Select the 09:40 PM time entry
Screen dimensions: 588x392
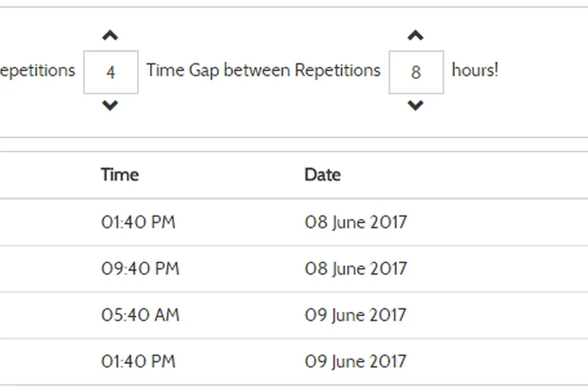pos(140,269)
